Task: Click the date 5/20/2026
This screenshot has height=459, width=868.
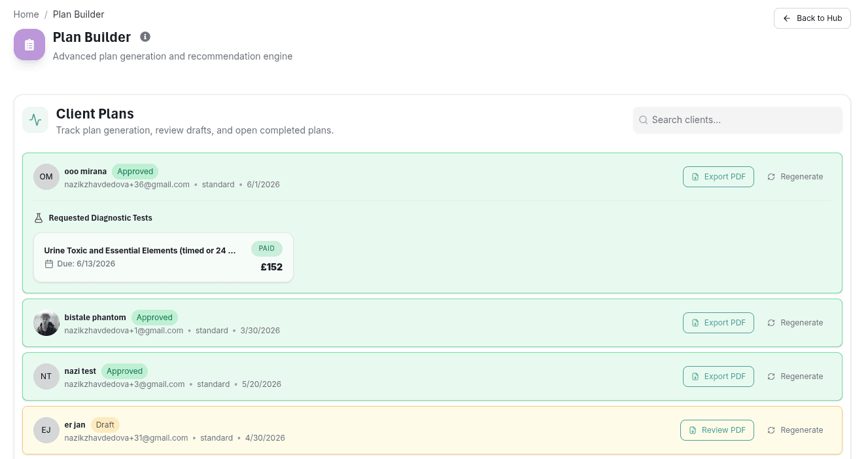Action: coord(262,384)
